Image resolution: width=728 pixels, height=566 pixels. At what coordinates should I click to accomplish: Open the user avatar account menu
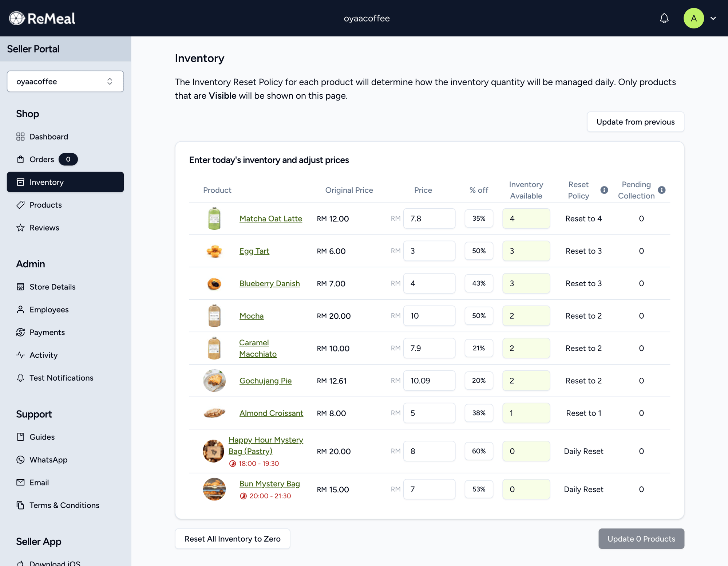coord(693,18)
